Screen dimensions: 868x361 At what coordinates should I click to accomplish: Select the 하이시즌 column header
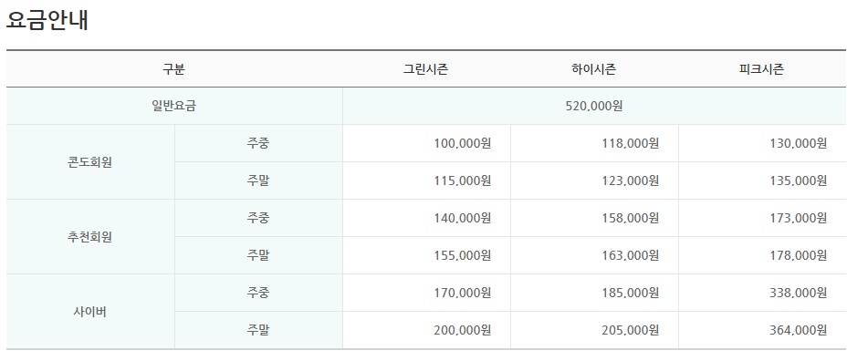[x=594, y=69]
